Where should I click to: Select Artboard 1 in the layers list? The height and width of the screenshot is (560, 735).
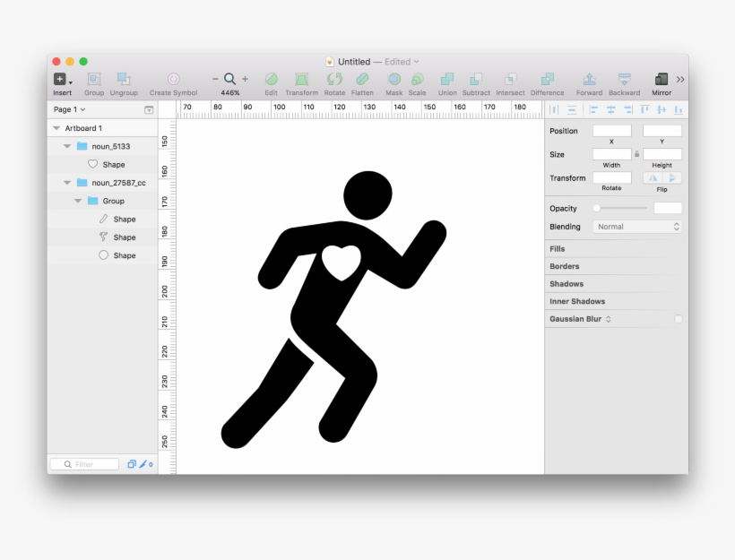click(x=83, y=127)
